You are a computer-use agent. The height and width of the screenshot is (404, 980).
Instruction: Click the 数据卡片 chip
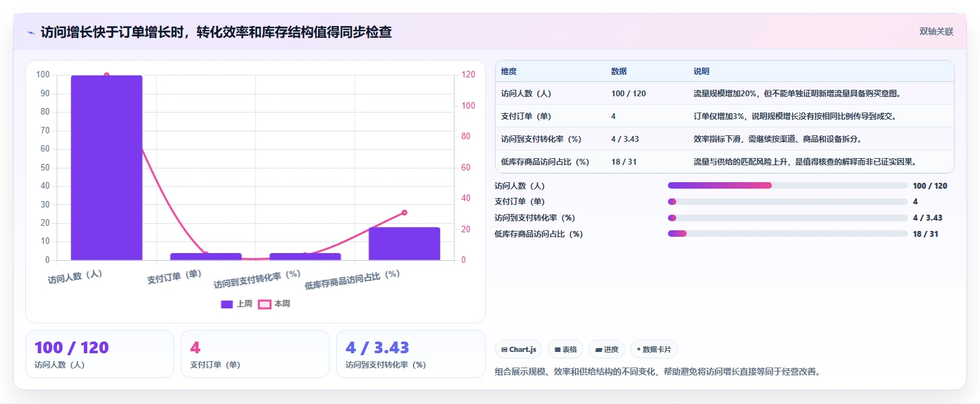[x=654, y=349]
